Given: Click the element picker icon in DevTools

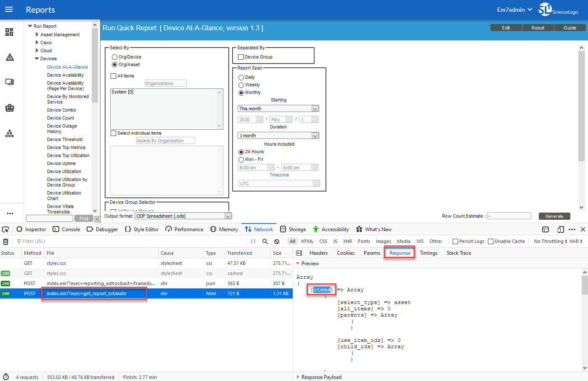Looking at the screenshot, I should pos(5,229).
